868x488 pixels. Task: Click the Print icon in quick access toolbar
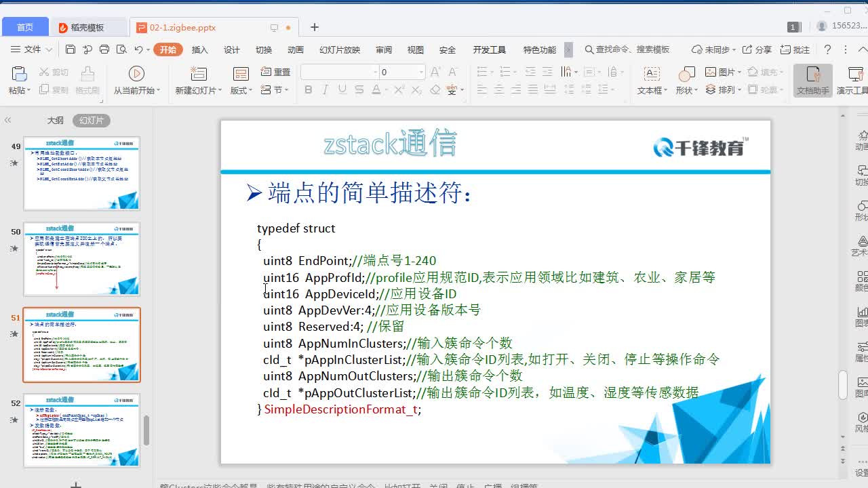(x=104, y=49)
